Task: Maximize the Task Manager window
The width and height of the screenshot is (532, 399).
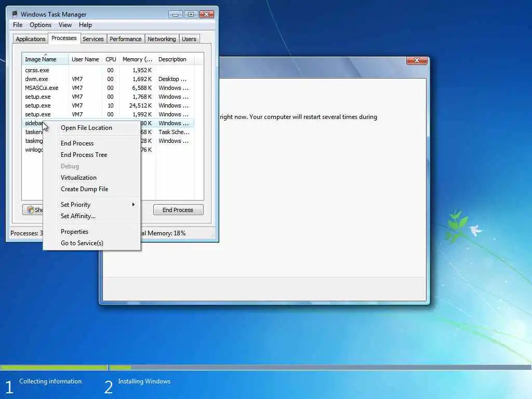Action: (191, 14)
